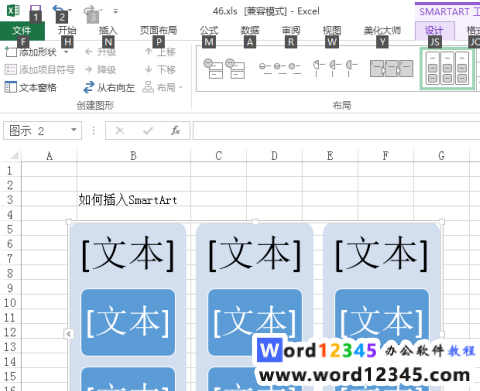Select the highlighted grouped list layout thumbnail
The width and height of the screenshot is (480, 391).
click(447, 69)
